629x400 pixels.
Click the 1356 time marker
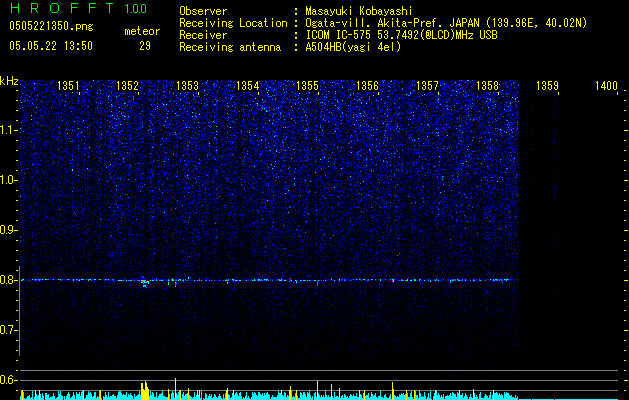click(x=367, y=86)
